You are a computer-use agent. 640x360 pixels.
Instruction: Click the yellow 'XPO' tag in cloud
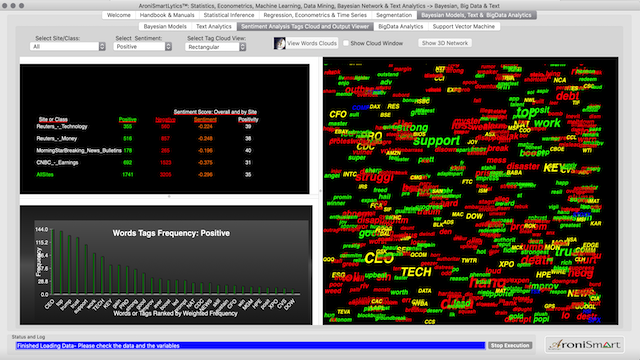tap(506, 264)
